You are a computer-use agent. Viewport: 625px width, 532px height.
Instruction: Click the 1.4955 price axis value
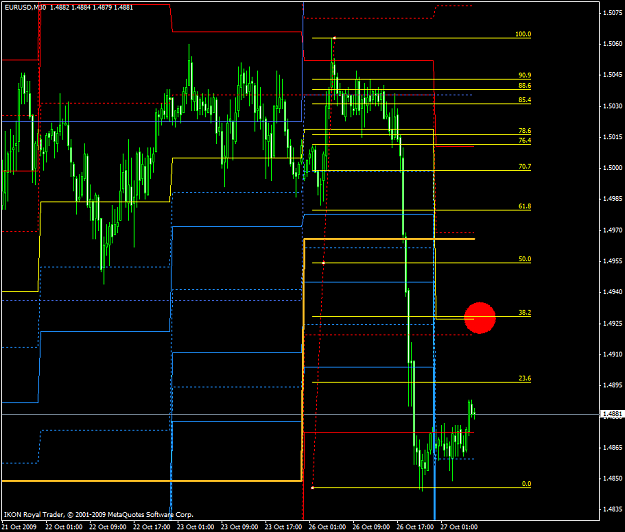pyautogui.click(x=612, y=261)
